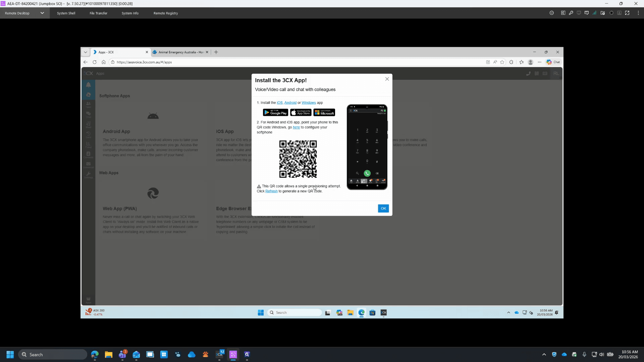Open the Edge profile avatar icon

[x=531, y=62]
